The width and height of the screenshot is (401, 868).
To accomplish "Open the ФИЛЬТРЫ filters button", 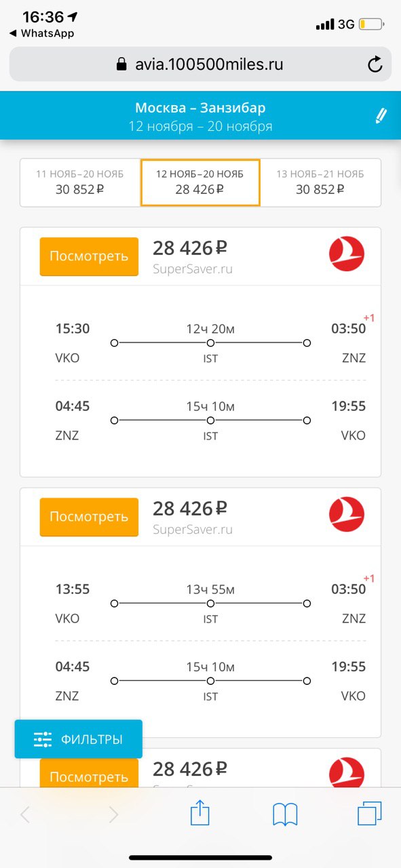I will click(x=79, y=739).
